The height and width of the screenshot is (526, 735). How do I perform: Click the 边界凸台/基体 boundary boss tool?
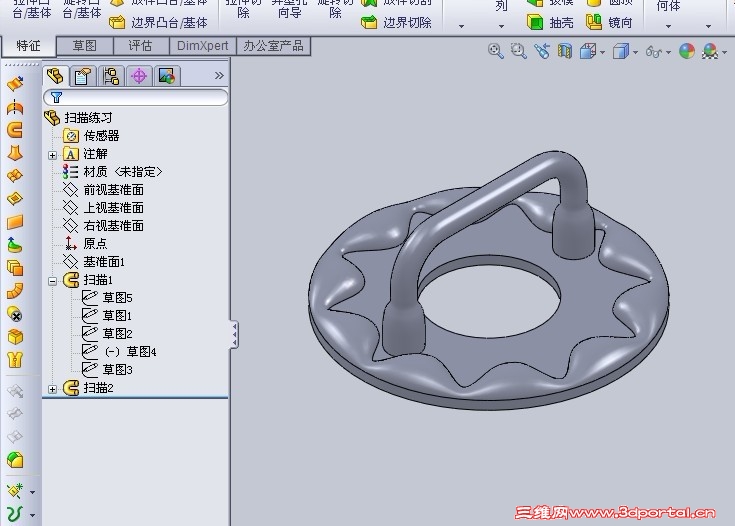[x=158, y=22]
